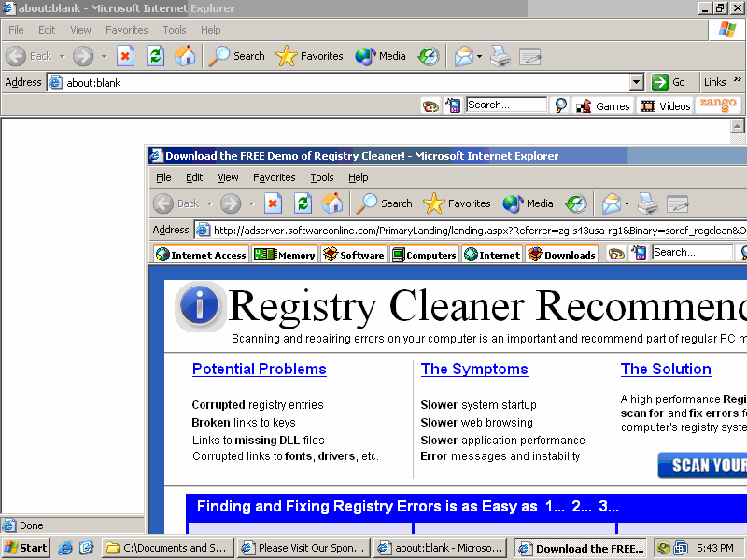Open Help menu in Registry Cleaner window
The image size is (747, 560).
click(x=359, y=177)
